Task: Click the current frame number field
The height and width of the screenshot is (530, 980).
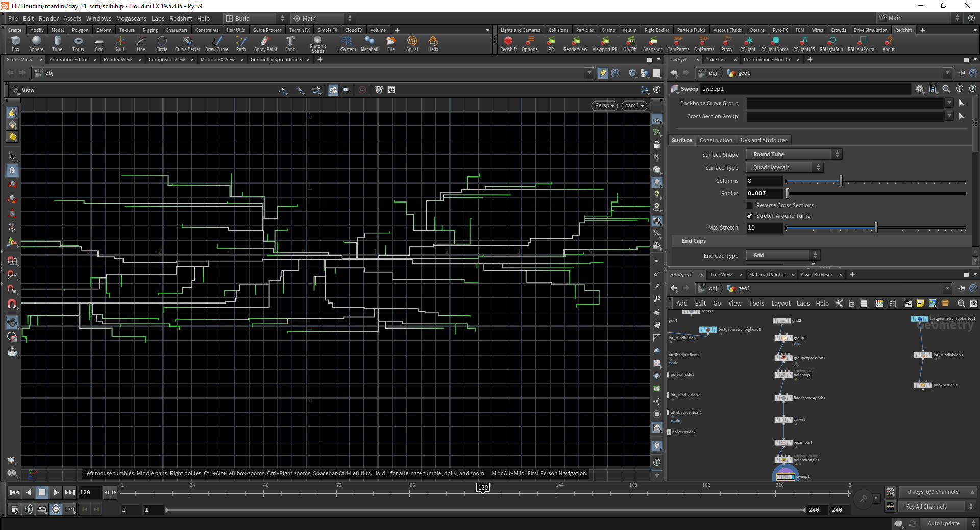Action: pyautogui.click(x=89, y=492)
